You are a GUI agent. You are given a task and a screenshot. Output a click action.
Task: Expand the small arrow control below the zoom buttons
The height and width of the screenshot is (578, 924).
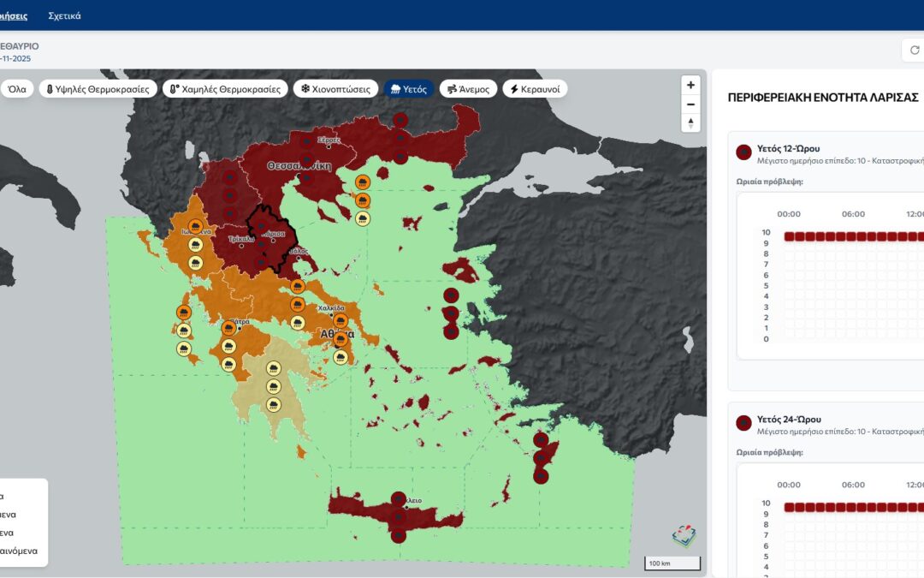pos(690,123)
